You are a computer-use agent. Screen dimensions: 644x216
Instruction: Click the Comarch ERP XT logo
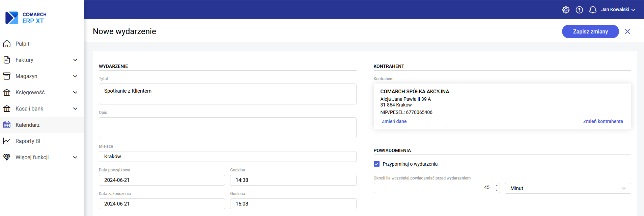[26, 18]
